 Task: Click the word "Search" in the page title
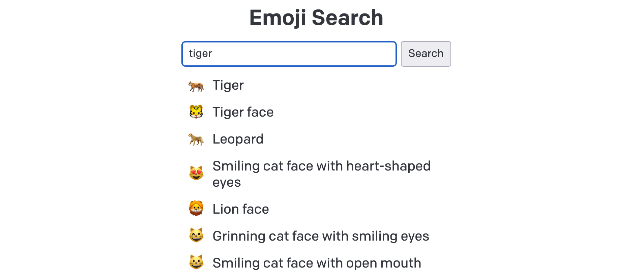347,18
